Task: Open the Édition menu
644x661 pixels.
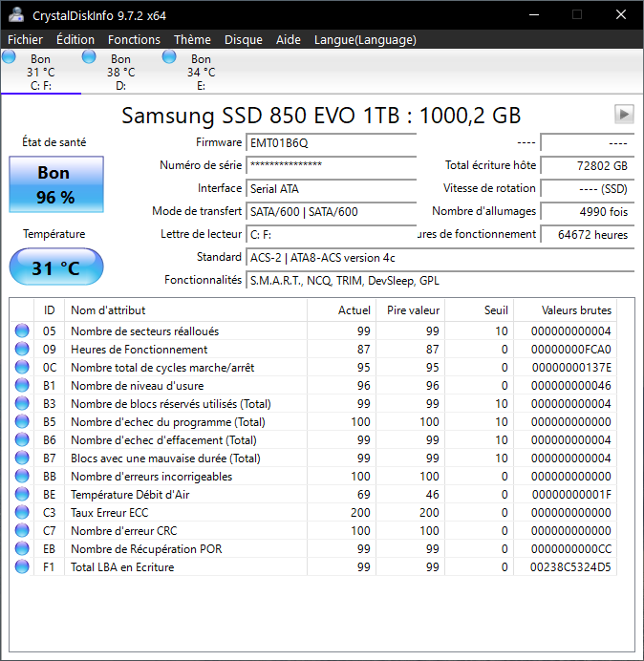Action: 75,39
